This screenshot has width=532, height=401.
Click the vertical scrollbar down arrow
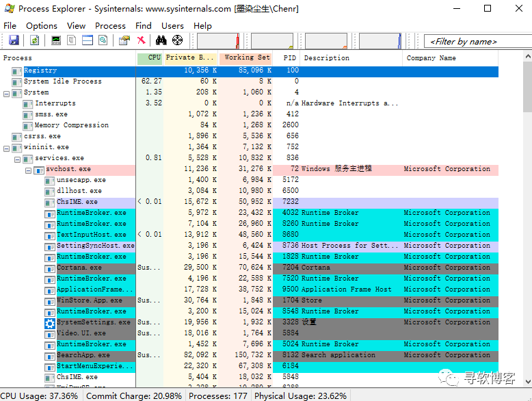click(528, 382)
